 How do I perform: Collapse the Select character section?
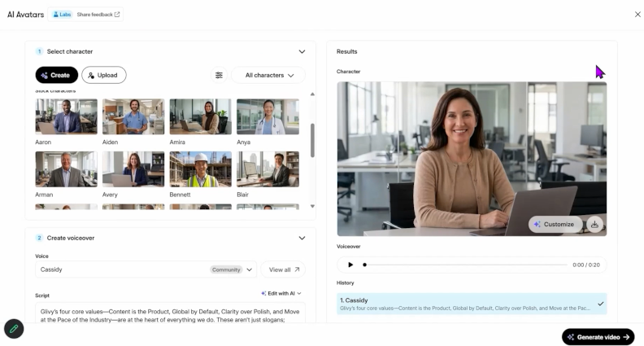pos(302,52)
